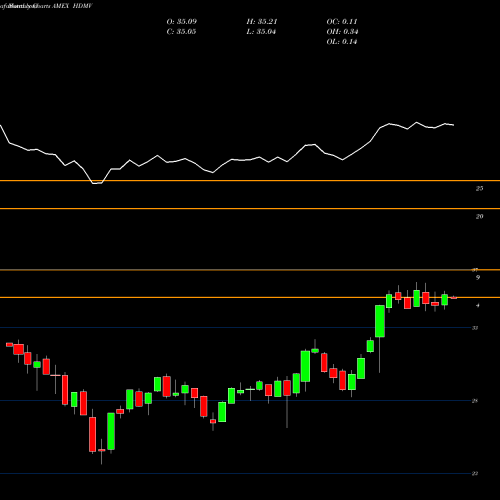Click the 33 price axis label
Screen dimensions: 500x500
[x=475, y=328]
